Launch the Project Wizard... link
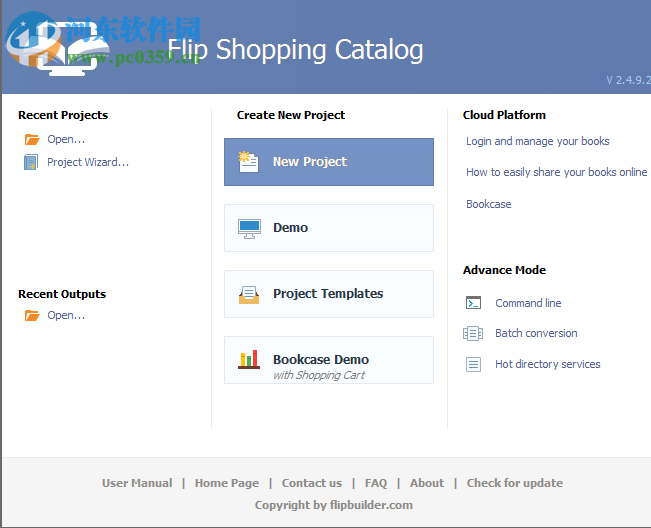 (88, 162)
